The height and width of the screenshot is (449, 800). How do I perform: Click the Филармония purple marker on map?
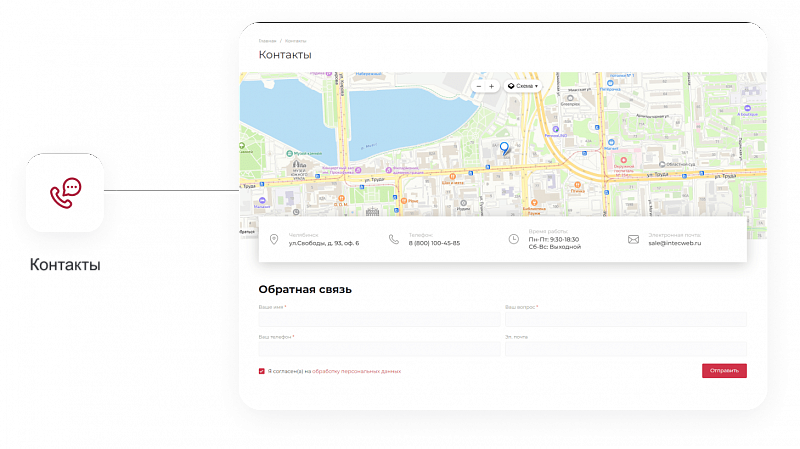point(389,169)
